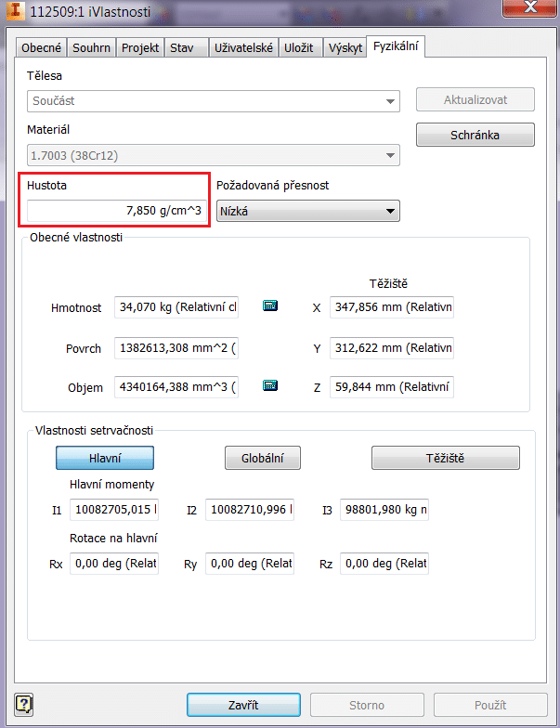Click the Těžiště Y coordinate field

pos(392,348)
